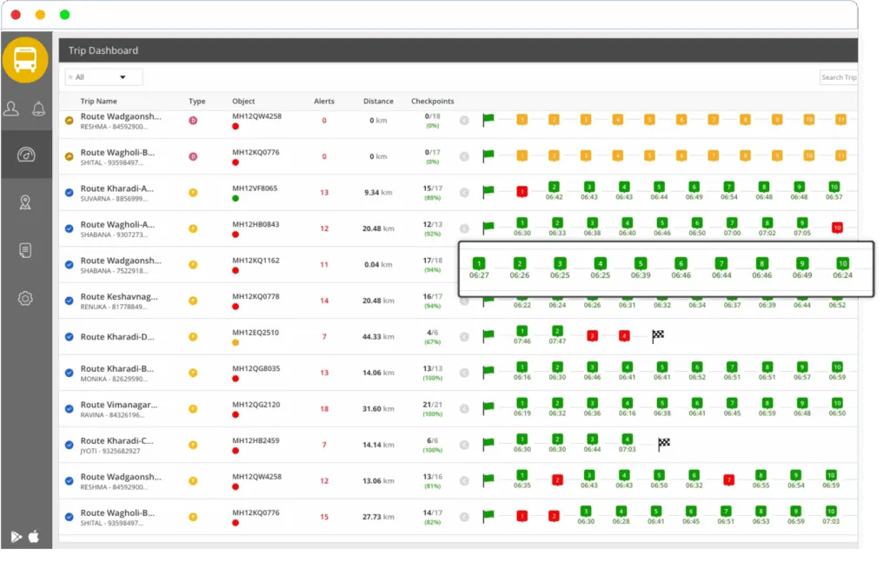Toggle the blue check beside Route Vimanagar trip

click(x=70, y=408)
